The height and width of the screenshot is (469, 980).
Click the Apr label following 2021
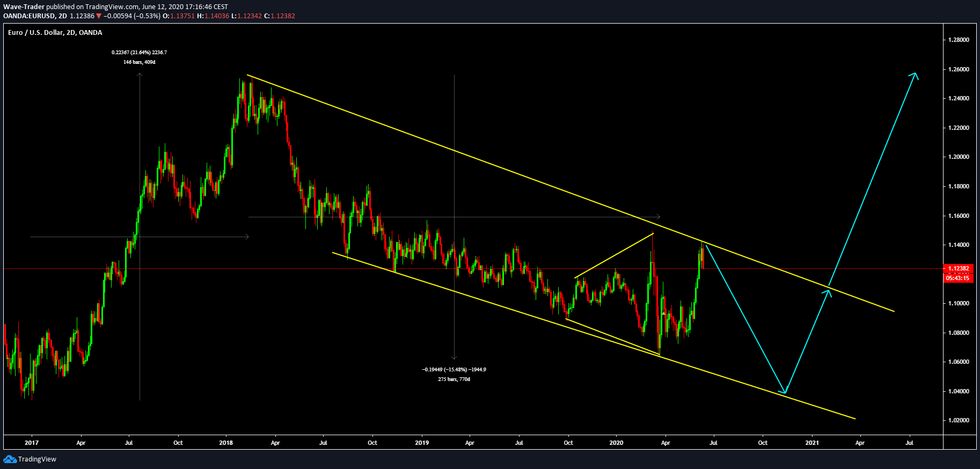pyautogui.click(x=860, y=443)
